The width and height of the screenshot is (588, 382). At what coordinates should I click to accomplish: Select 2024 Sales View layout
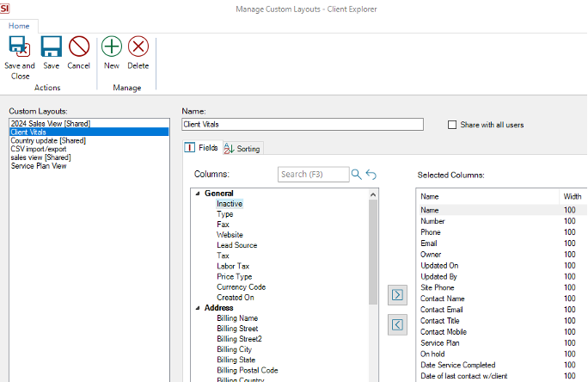[50, 124]
